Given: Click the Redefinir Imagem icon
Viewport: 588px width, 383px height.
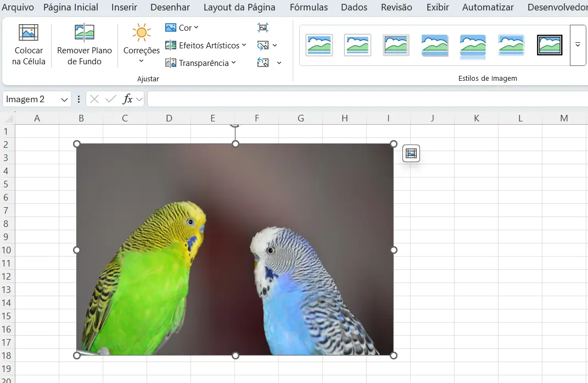Looking at the screenshot, I should point(264,63).
